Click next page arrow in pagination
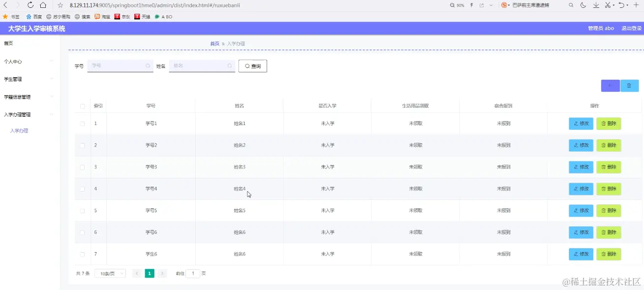The height and width of the screenshot is (290, 644). tap(162, 273)
